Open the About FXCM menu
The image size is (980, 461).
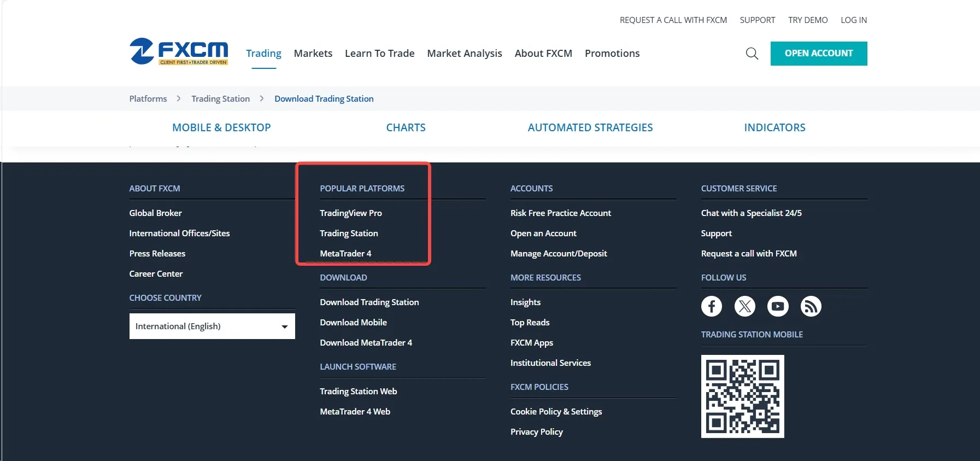(543, 54)
